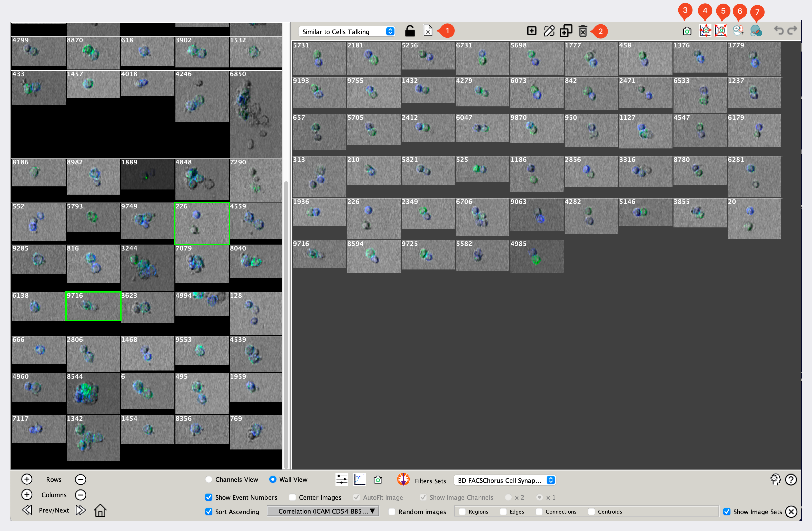Image resolution: width=812 pixels, height=531 pixels.
Task: Toggle Sort Ascending checkbox
Action: click(x=209, y=512)
